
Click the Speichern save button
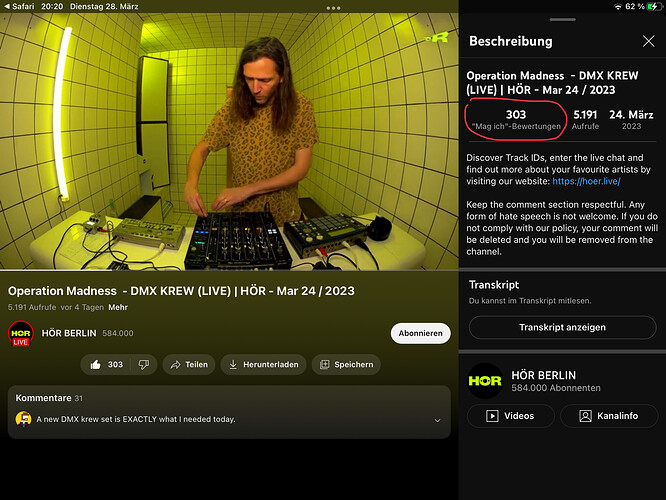(x=346, y=364)
